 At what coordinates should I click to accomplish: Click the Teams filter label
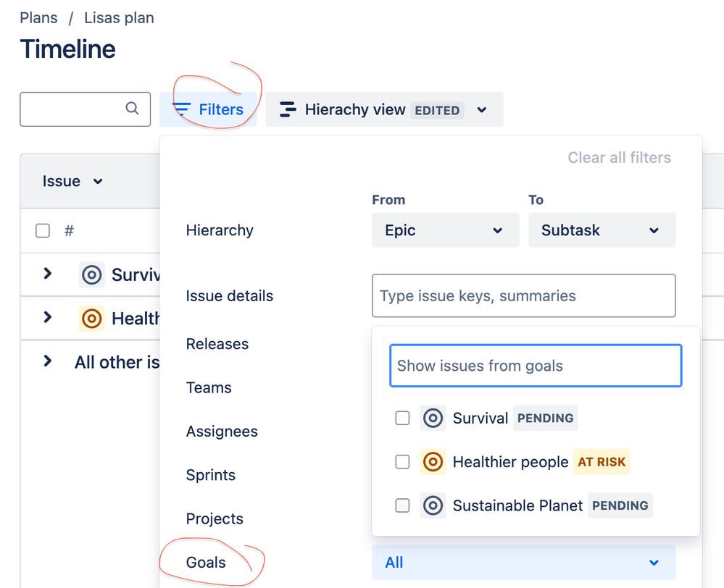pyautogui.click(x=209, y=387)
